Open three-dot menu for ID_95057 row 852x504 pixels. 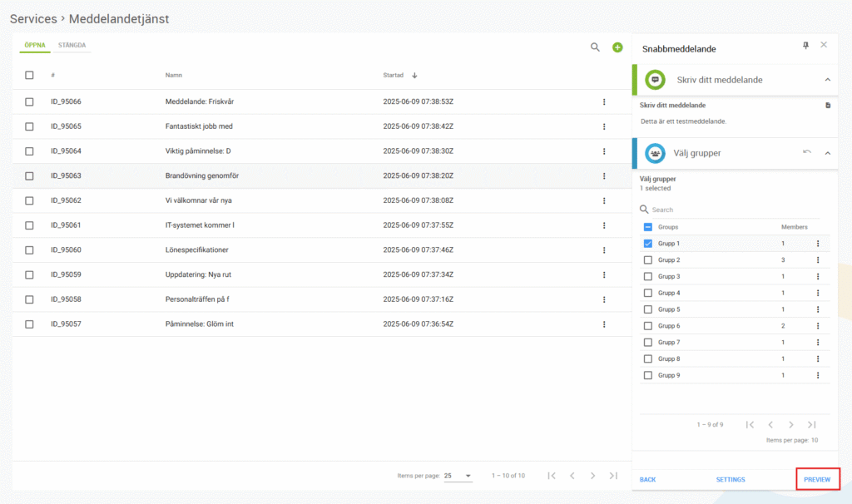coord(604,324)
